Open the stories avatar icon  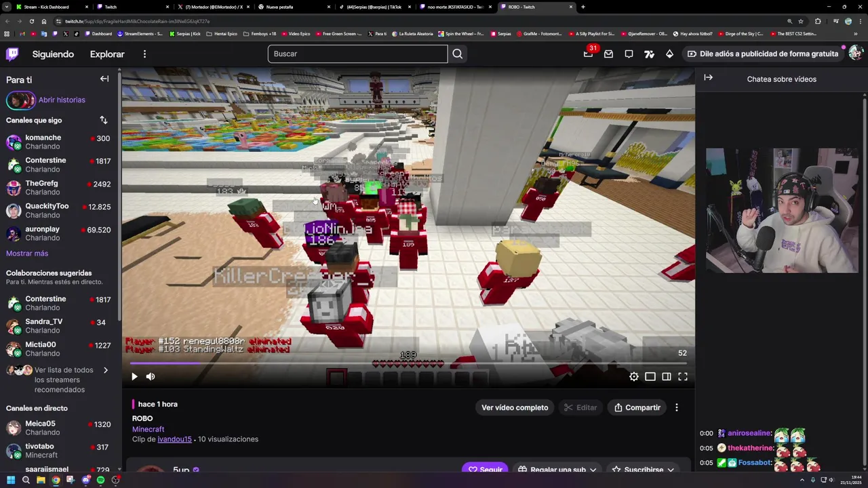point(20,100)
